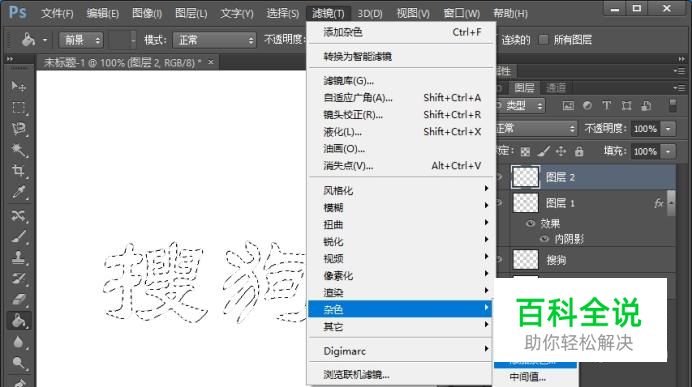The image size is (692, 387).
Task: Expand the toolbox double-arrow
Action: pyautogui.click(x=10, y=59)
